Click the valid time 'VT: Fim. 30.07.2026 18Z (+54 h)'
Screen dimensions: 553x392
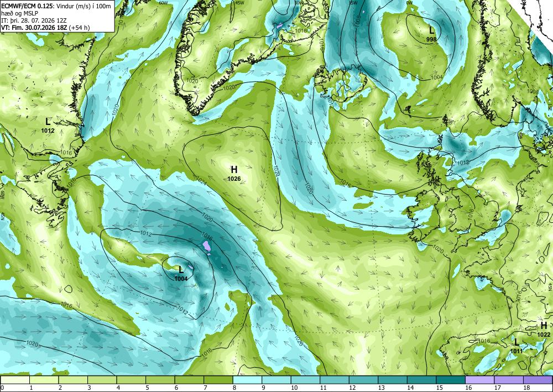(x=45, y=28)
